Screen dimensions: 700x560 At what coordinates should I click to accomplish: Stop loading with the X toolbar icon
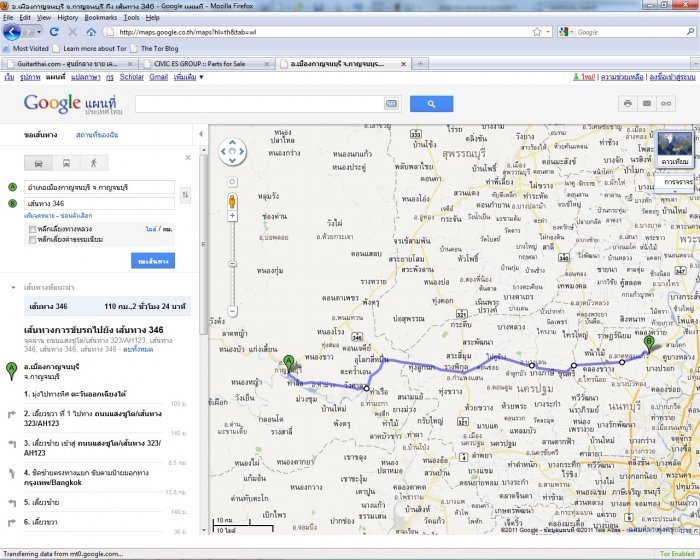point(72,32)
